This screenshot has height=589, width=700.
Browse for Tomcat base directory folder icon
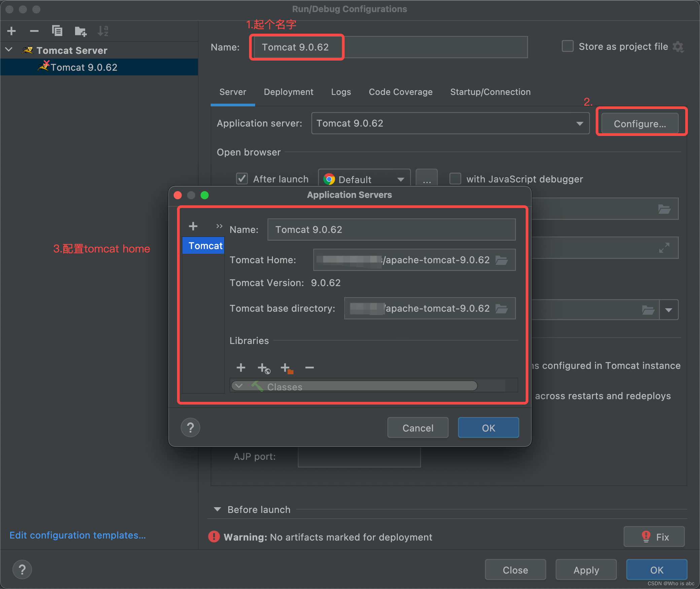501,309
